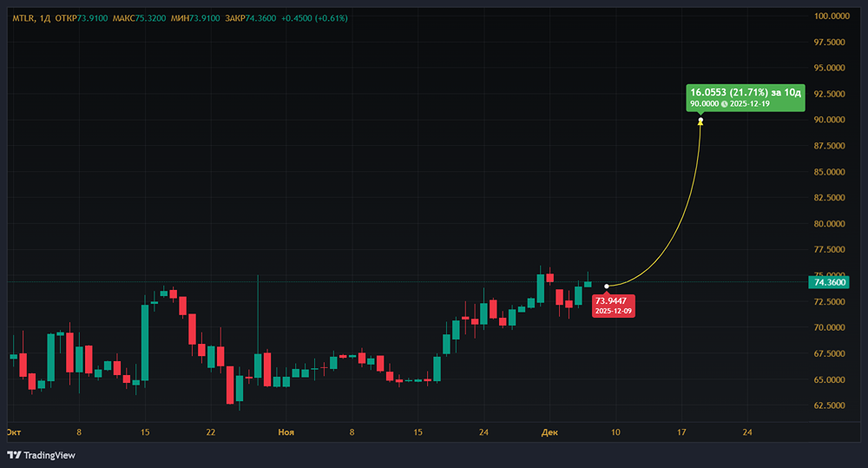
Task: Click the TradingView text link
Action: click(x=49, y=455)
